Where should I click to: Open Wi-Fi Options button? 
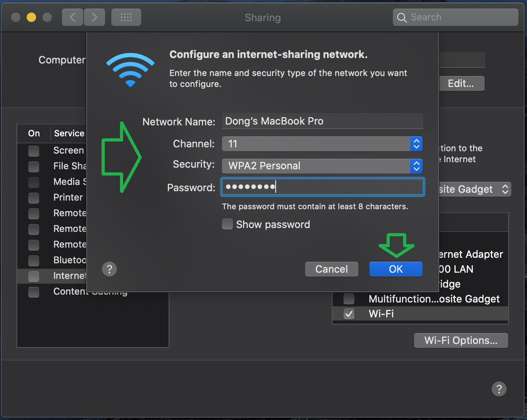[x=461, y=340]
